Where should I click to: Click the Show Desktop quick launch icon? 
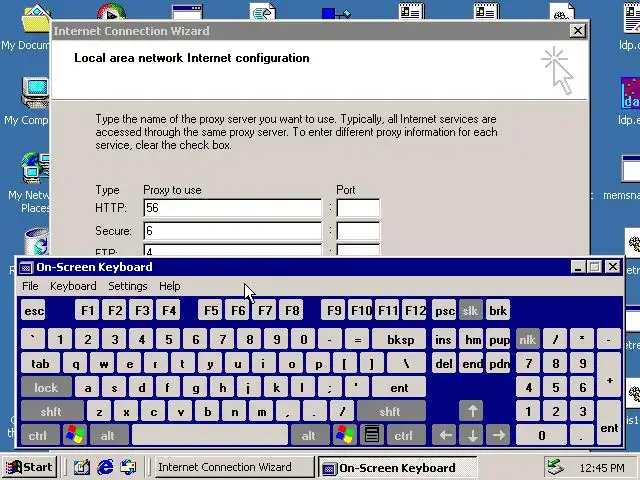point(82,467)
